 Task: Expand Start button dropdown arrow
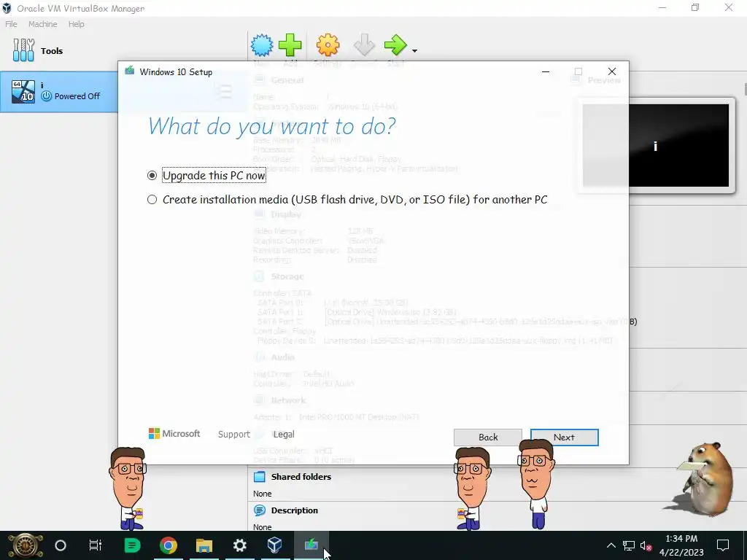point(414,51)
